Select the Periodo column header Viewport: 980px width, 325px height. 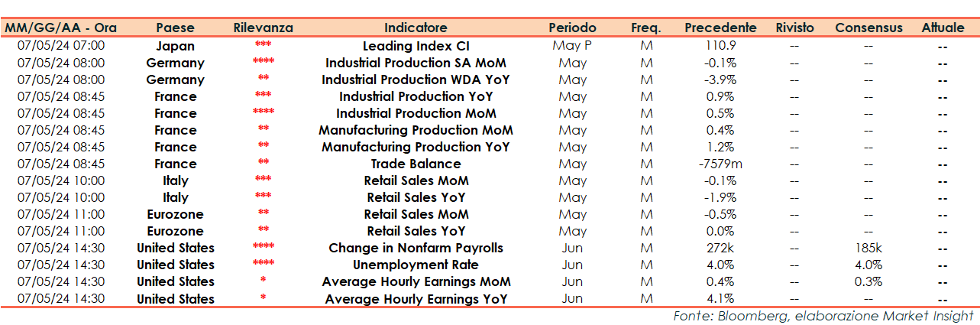pos(572,28)
